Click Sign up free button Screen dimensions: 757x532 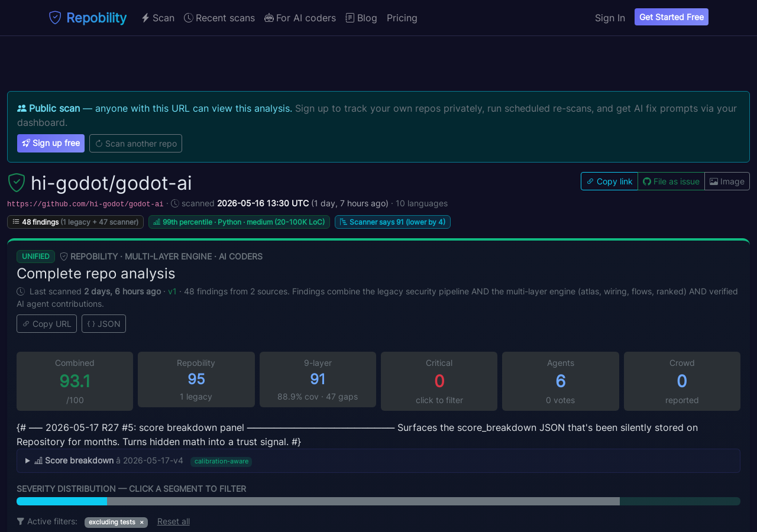coord(51,143)
